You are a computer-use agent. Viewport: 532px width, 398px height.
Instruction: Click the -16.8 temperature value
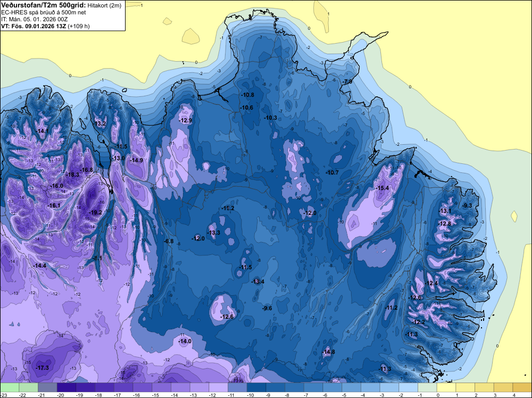coord(86,170)
